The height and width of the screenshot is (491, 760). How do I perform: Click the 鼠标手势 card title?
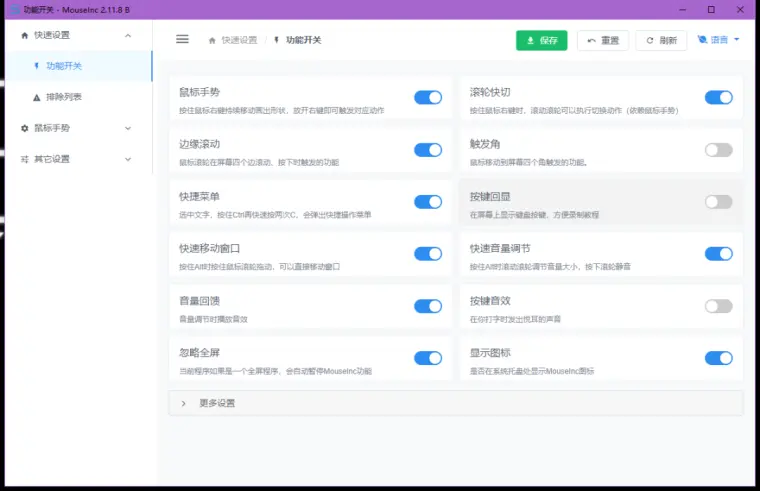tap(199, 92)
